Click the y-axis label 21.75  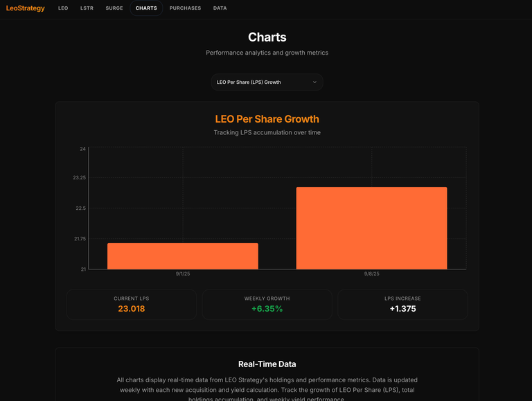(80, 239)
